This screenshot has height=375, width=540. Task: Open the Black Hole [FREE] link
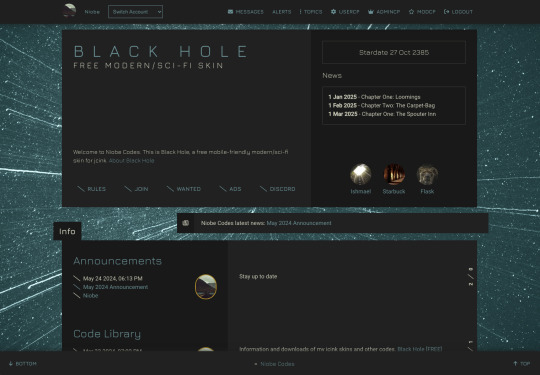point(419,349)
